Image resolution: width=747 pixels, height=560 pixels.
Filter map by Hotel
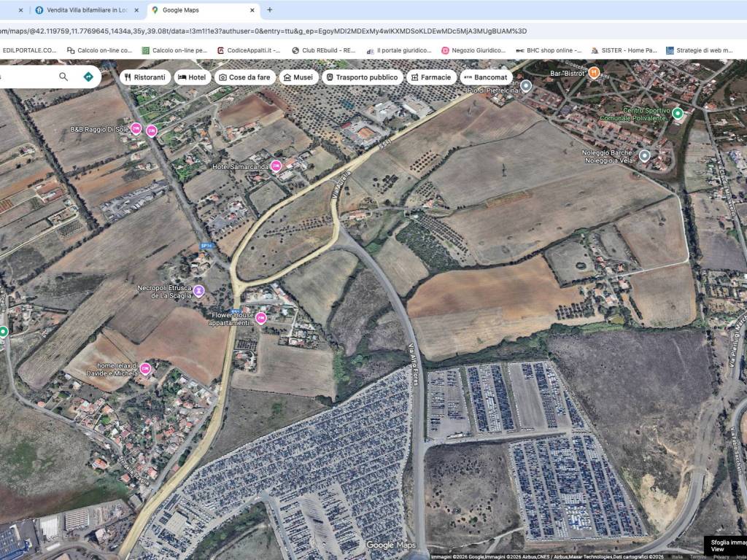click(193, 77)
